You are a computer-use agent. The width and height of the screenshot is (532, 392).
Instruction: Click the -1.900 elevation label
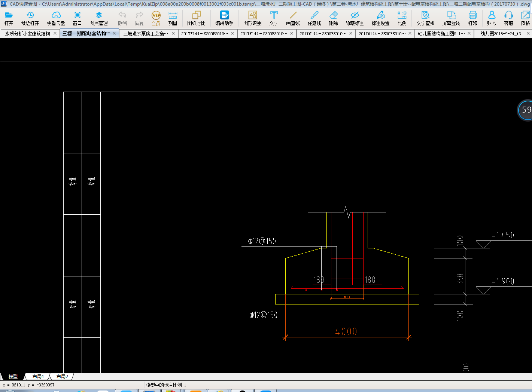(503, 281)
